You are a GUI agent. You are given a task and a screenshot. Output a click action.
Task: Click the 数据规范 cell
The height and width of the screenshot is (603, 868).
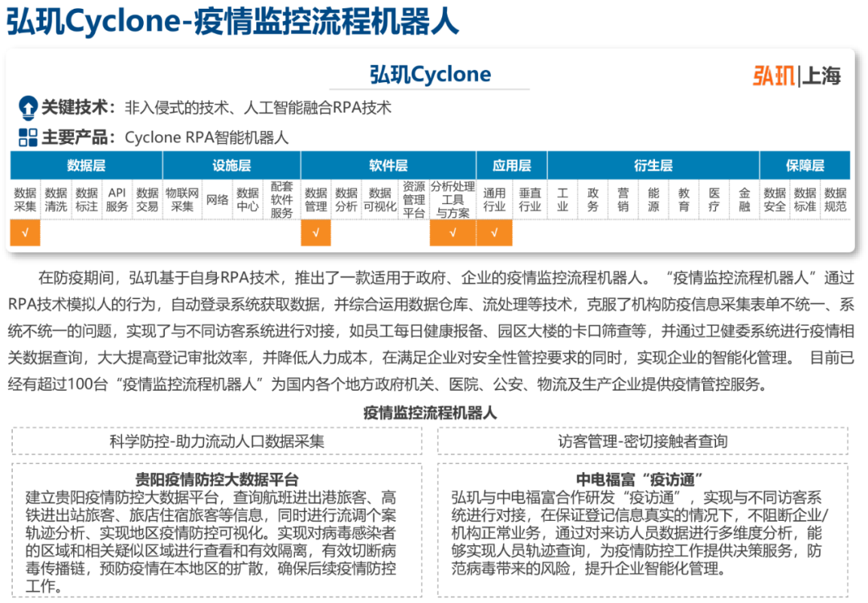coord(835,200)
